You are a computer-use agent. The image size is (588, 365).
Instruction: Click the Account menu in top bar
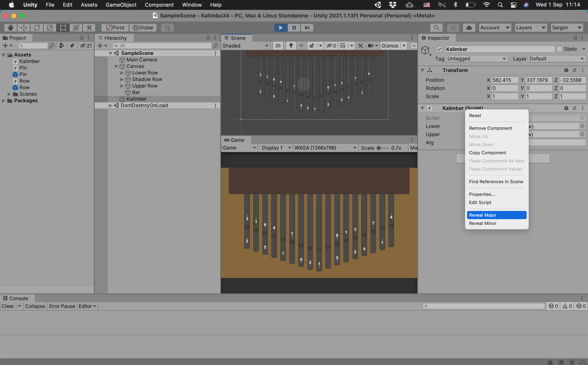coord(495,28)
